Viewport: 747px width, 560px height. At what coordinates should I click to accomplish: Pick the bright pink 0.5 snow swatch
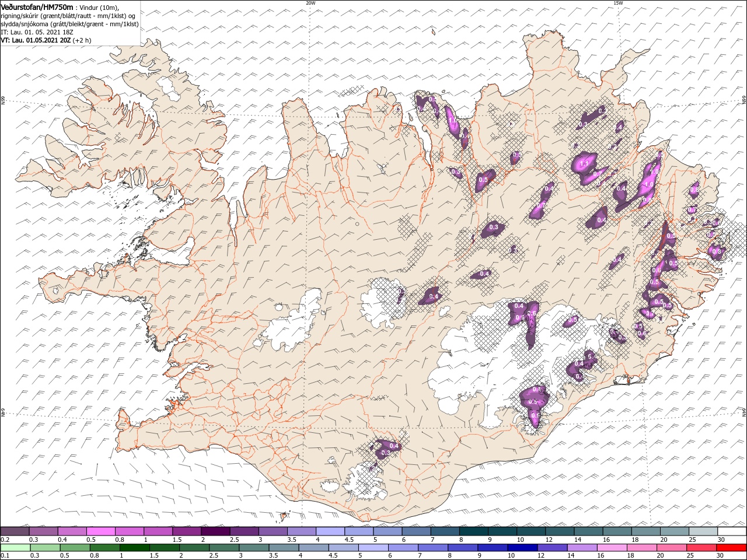100,531
